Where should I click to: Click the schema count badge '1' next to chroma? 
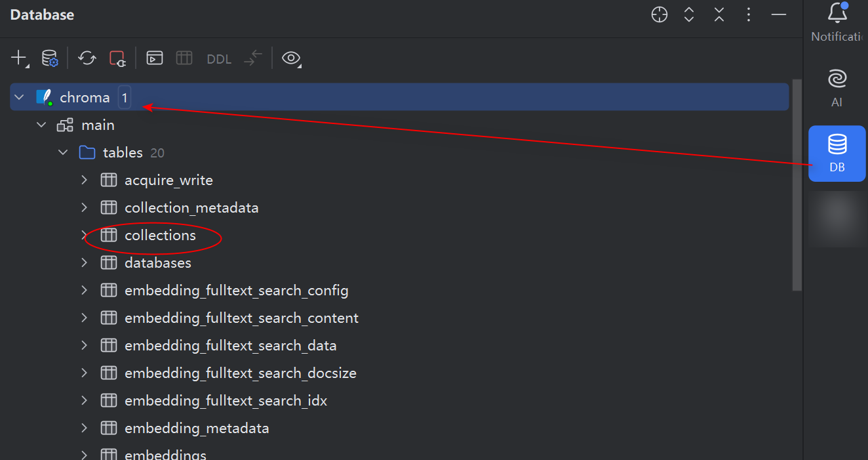point(125,98)
